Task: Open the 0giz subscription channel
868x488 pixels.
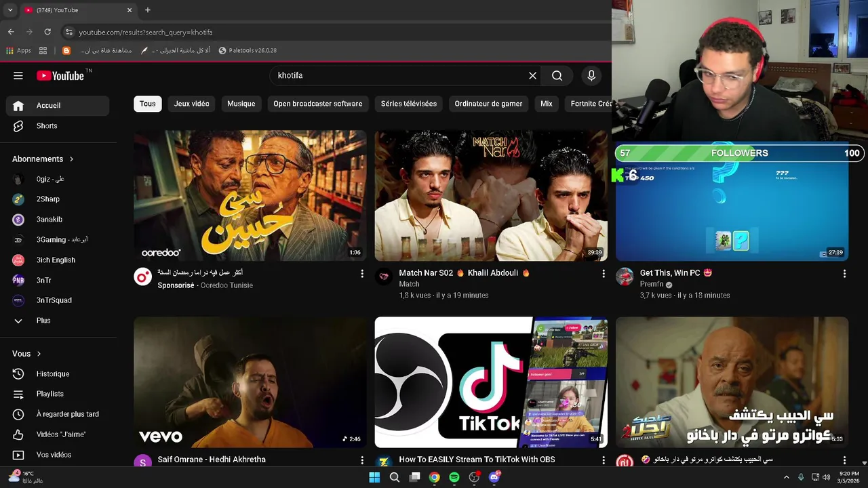Action: pos(58,179)
